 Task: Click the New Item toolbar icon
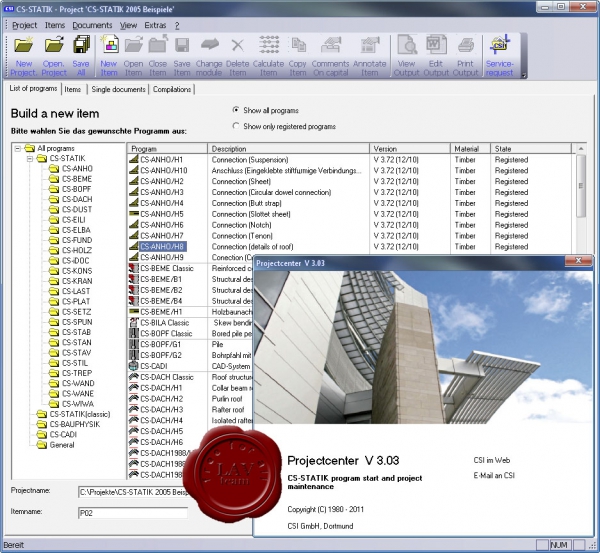[x=109, y=45]
